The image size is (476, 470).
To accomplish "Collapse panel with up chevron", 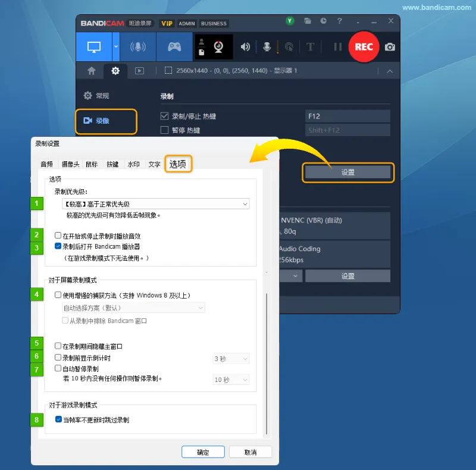I will (x=390, y=71).
